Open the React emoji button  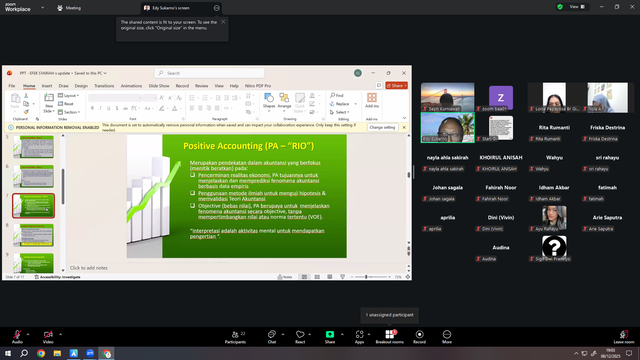click(300, 337)
